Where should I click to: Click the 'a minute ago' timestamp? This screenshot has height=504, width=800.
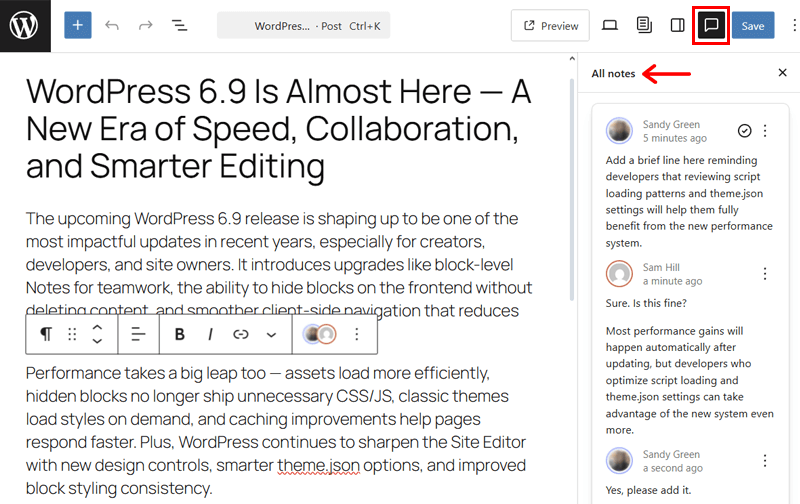click(x=672, y=281)
